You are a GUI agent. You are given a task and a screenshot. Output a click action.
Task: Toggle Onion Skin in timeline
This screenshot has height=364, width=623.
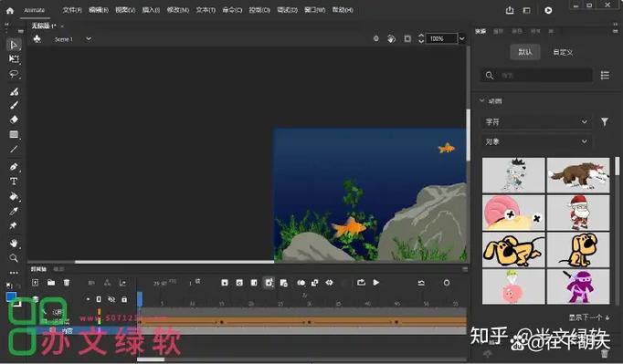coord(301,283)
